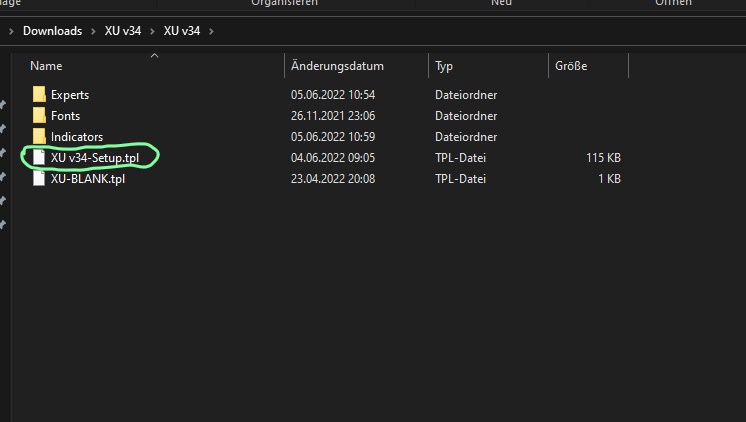Click the 115 KB size entry
The width and height of the screenshot is (746, 422).
tap(603, 158)
